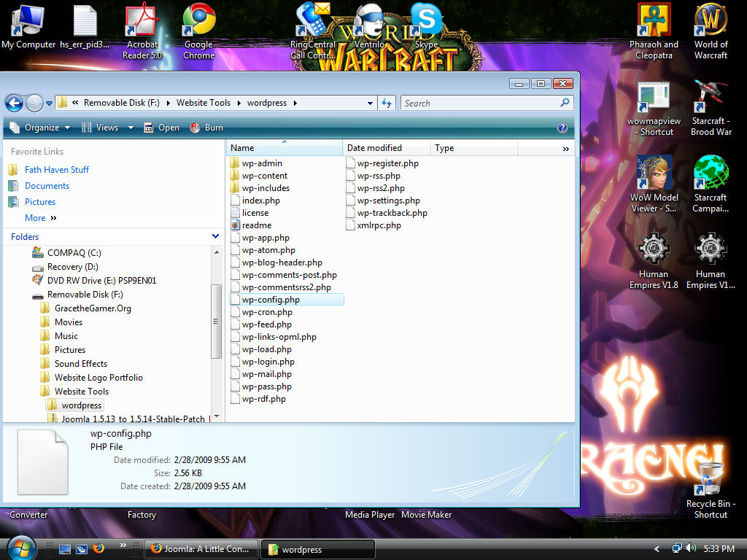This screenshot has width=747, height=560.
Task: Open My Computer desktop icon
Action: tap(28, 26)
